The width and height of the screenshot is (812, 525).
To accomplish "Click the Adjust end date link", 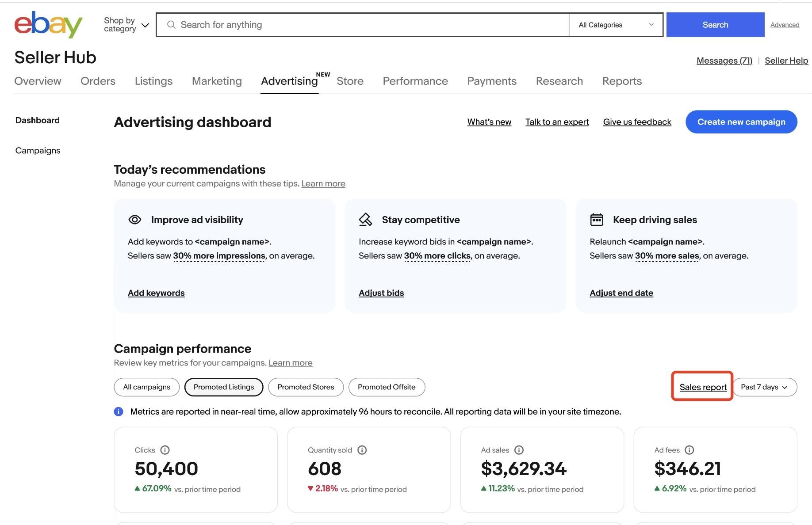I will coord(621,293).
